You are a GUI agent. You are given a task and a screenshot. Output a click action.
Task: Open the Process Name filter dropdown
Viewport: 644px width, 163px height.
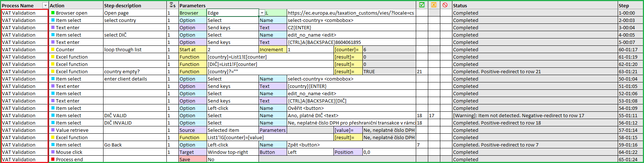click(45, 5)
